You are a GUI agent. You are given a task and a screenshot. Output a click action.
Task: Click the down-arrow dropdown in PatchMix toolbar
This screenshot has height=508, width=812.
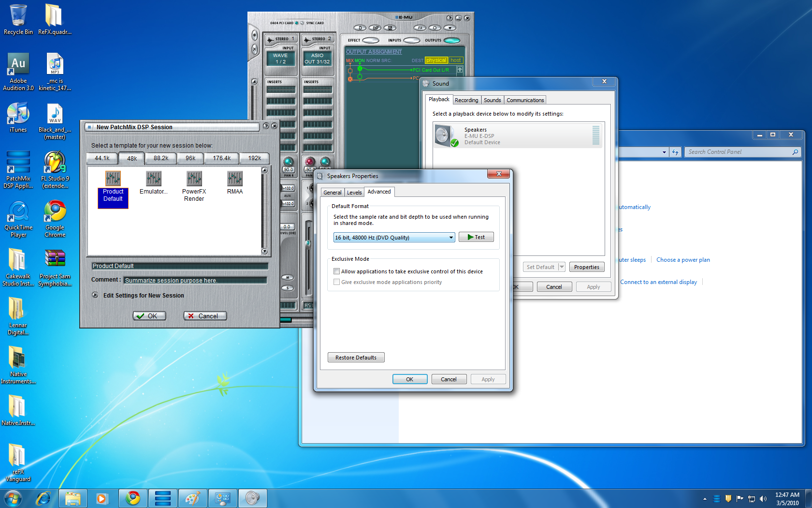450,28
